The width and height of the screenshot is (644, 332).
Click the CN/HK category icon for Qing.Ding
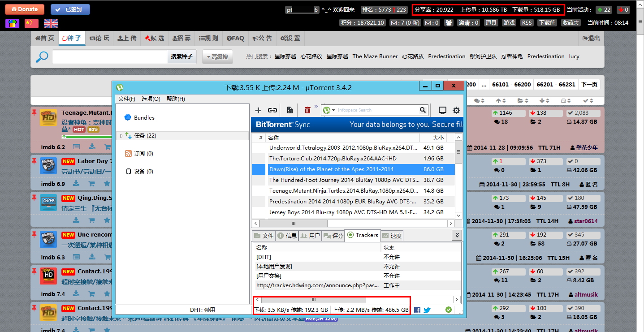click(48, 203)
